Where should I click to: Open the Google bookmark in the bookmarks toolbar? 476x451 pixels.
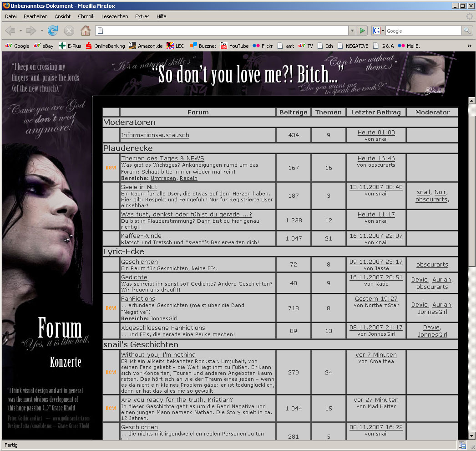17,46
